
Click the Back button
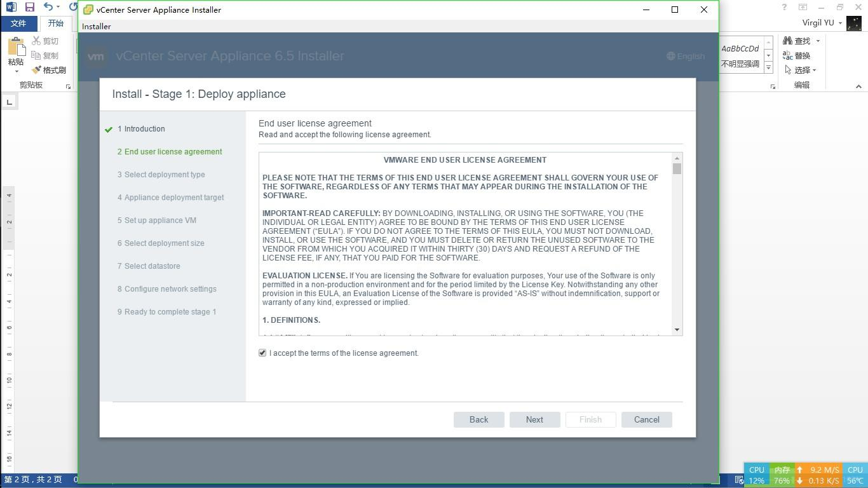pyautogui.click(x=478, y=419)
